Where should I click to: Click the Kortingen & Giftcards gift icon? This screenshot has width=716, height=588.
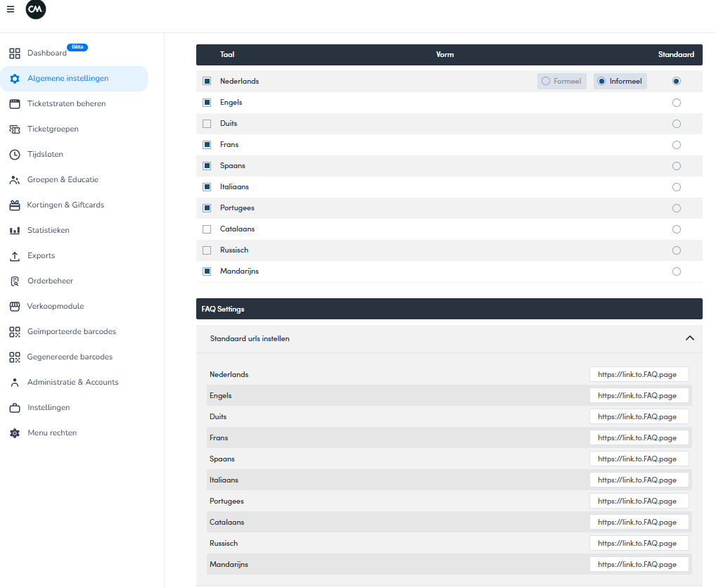click(x=15, y=205)
